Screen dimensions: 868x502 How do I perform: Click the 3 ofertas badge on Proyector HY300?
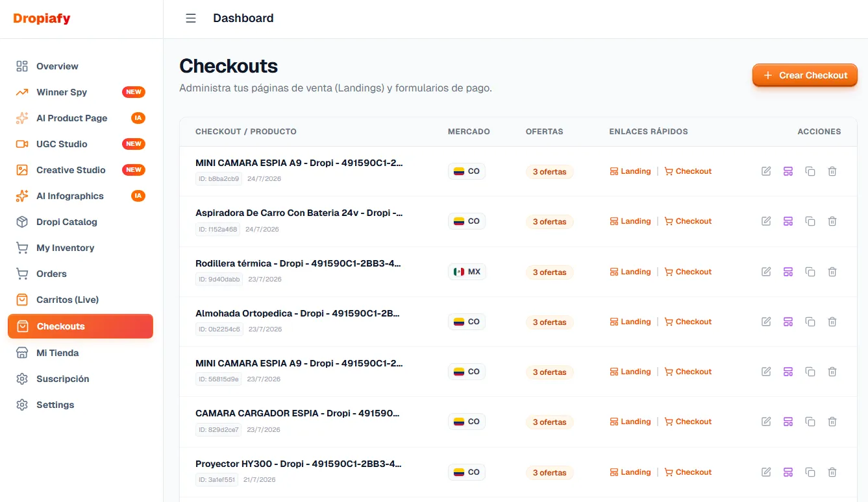tap(550, 473)
